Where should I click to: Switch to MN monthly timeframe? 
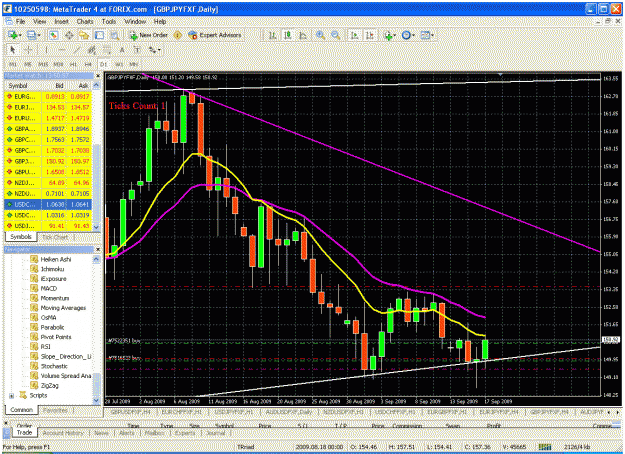tap(134, 64)
